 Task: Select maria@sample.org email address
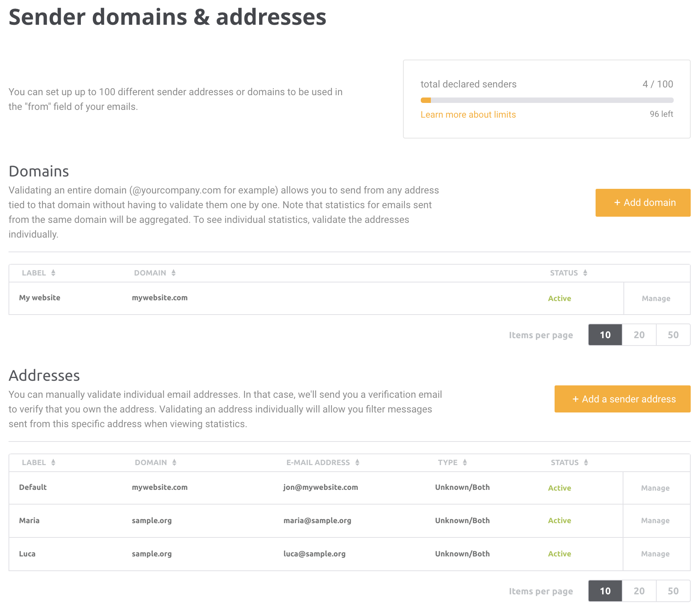pos(317,520)
